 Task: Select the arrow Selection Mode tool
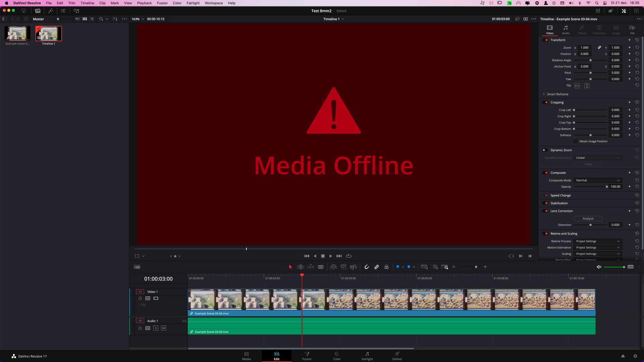coord(290,267)
